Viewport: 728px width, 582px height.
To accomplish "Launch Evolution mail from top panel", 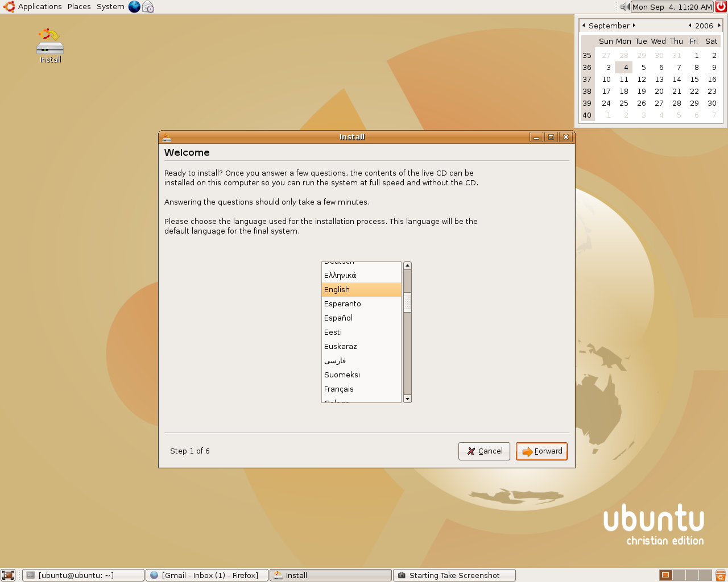I will pos(148,7).
